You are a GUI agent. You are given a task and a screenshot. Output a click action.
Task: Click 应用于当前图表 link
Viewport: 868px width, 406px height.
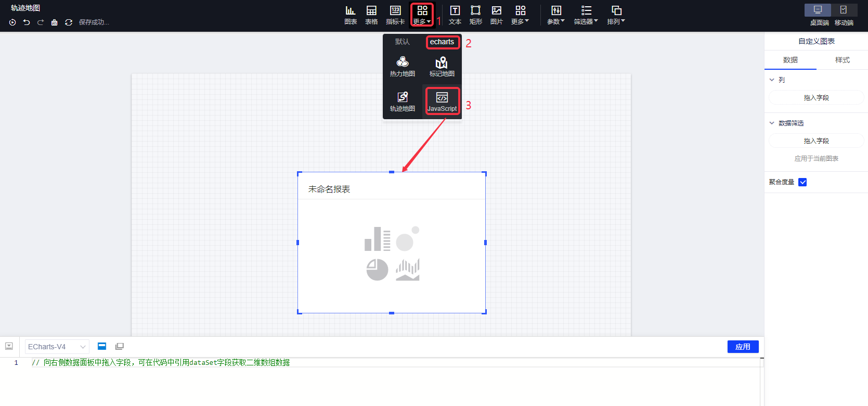click(816, 159)
